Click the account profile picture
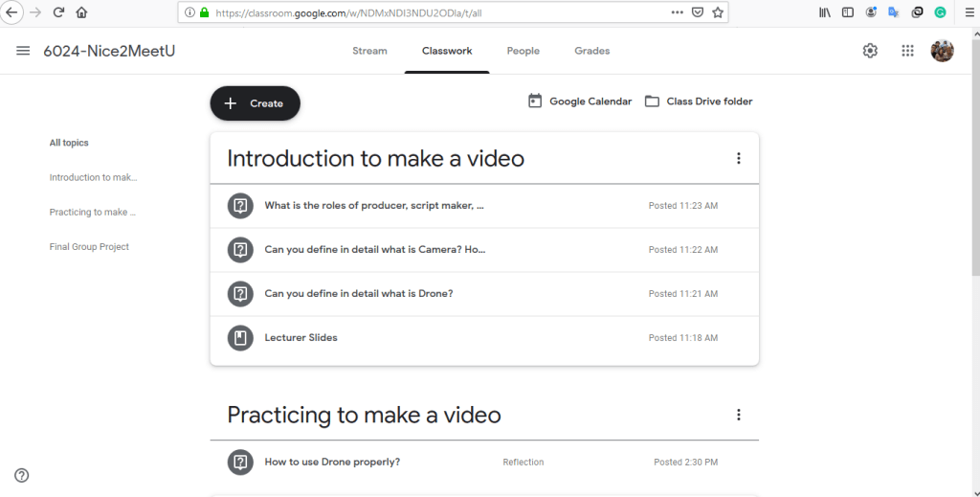Viewport: 980px width, 497px height. [x=942, y=51]
